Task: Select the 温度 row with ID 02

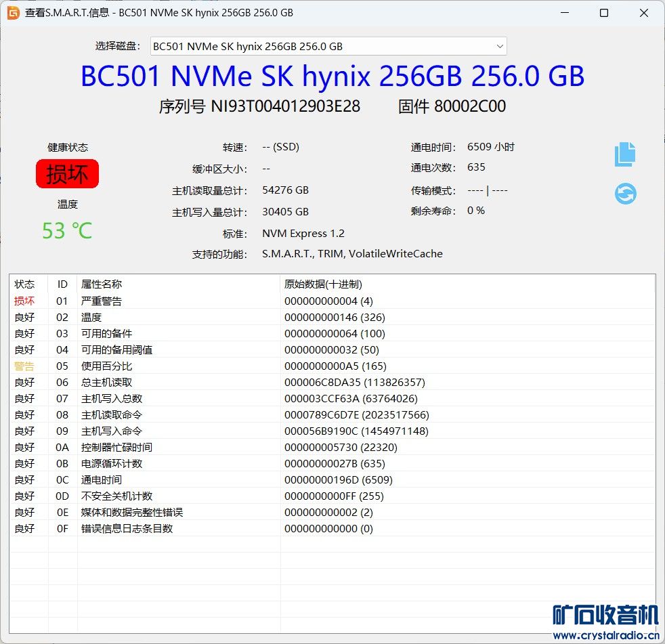Action: click(x=332, y=318)
